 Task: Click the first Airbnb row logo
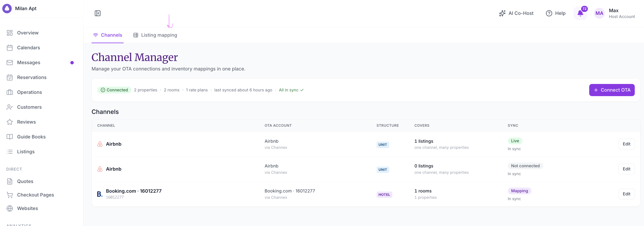click(100, 144)
